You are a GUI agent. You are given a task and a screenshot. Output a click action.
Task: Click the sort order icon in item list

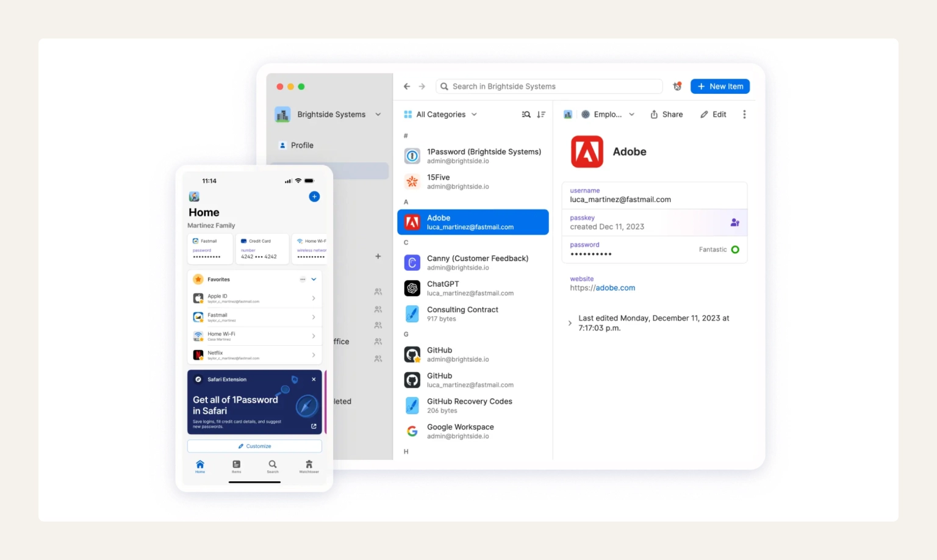[541, 115]
